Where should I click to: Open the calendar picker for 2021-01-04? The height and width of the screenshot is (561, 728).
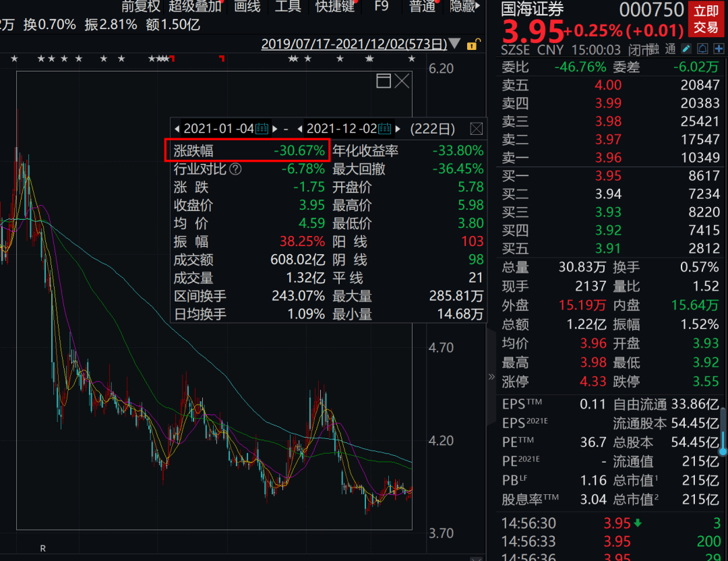tap(262, 128)
